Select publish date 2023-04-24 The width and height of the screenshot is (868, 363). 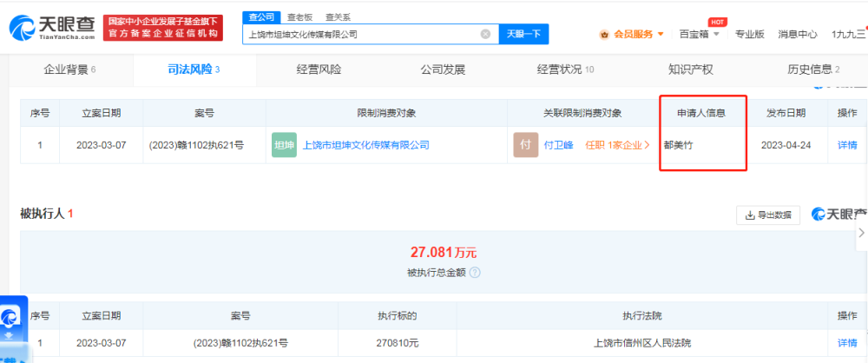(x=786, y=145)
